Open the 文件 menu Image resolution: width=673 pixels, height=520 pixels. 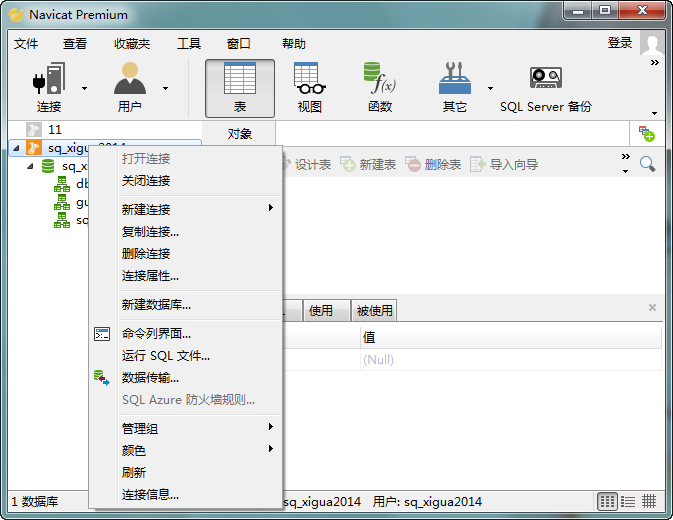pyautogui.click(x=26, y=43)
